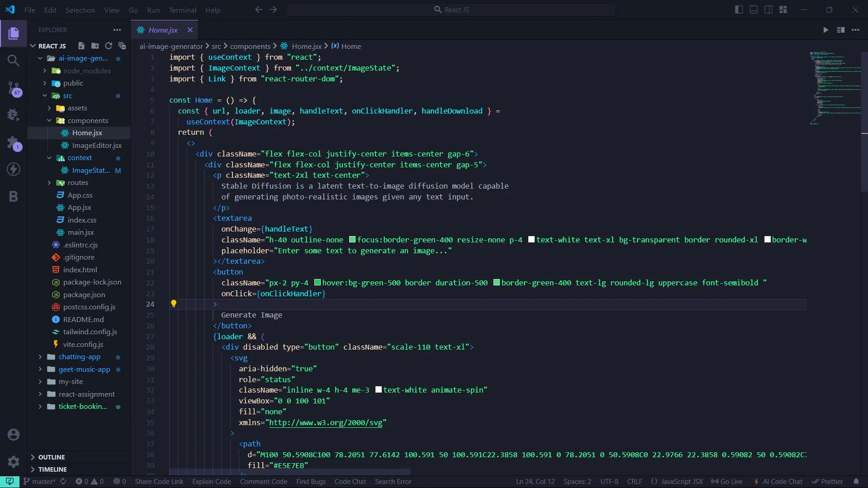Open the Terminal menu
This screenshot has width=868, height=488.
[x=182, y=10]
